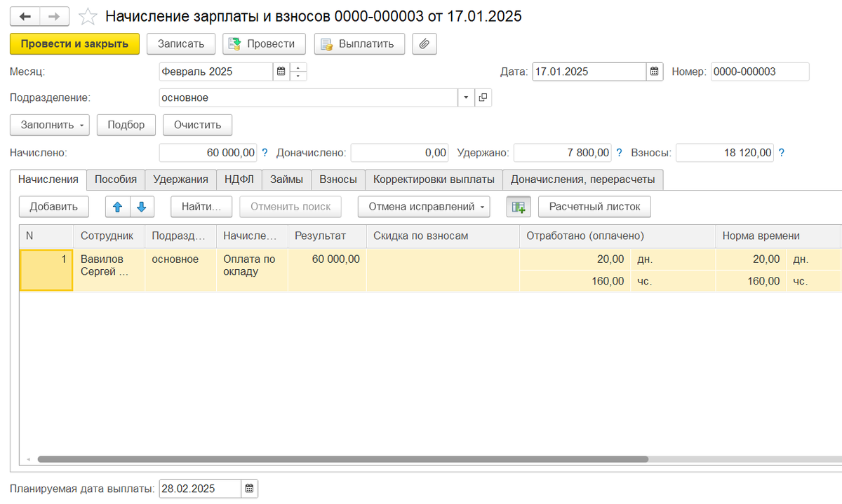Switch to the Начисления tab
This screenshot has width=842, height=504.
(x=48, y=179)
